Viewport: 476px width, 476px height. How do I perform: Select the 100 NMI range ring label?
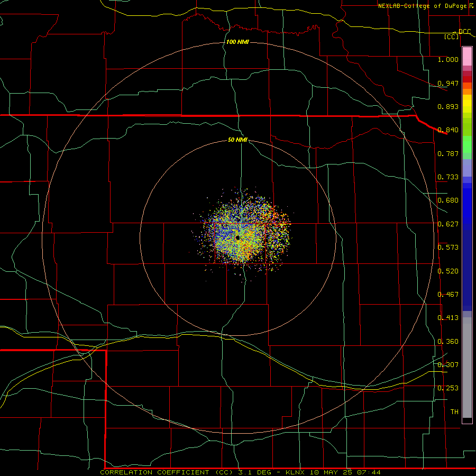(237, 42)
